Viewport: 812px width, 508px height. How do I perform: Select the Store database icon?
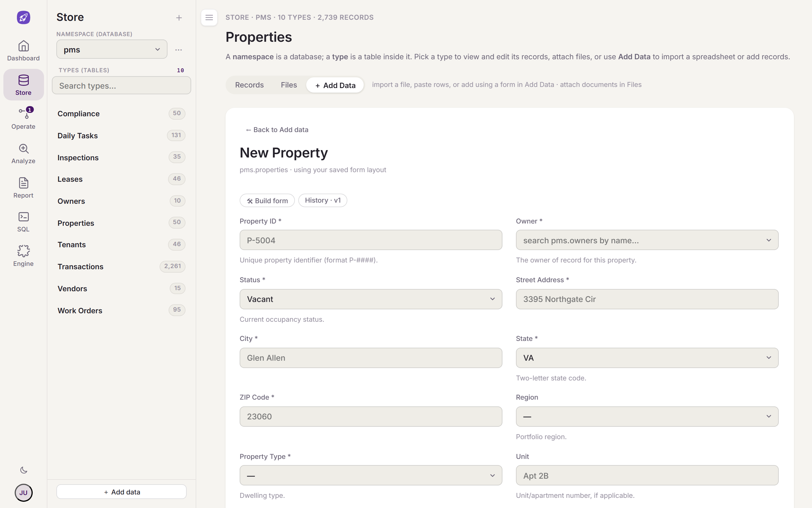pos(23,85)
